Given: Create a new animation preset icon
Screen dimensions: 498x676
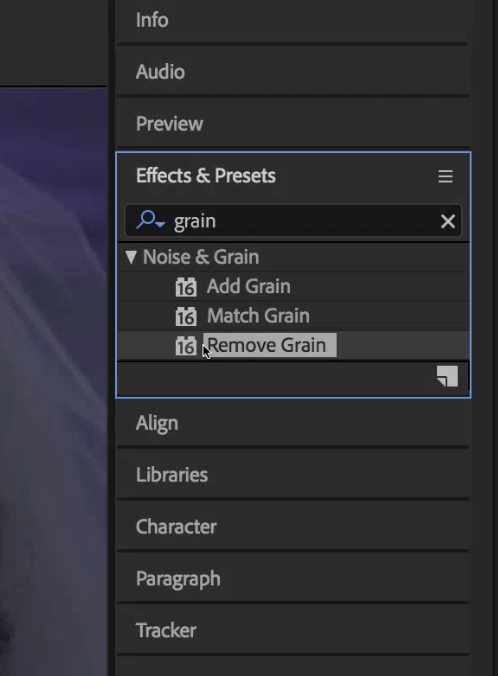Looking at the screenshot, I should tap(447, 376).
